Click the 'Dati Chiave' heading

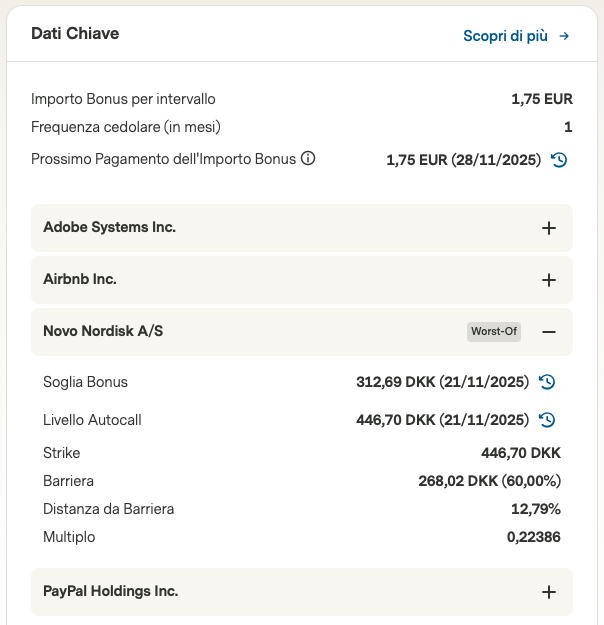coord(75,34)
